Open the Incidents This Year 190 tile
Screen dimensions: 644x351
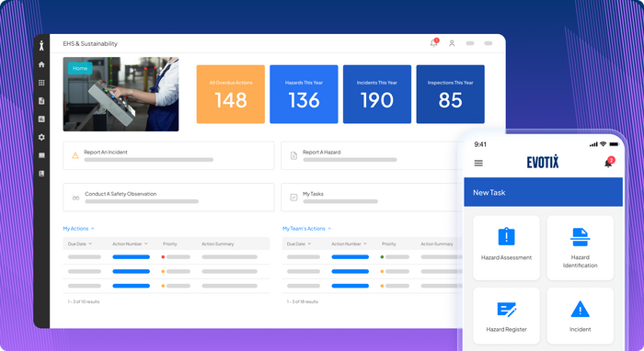click(x=377, y=94)
